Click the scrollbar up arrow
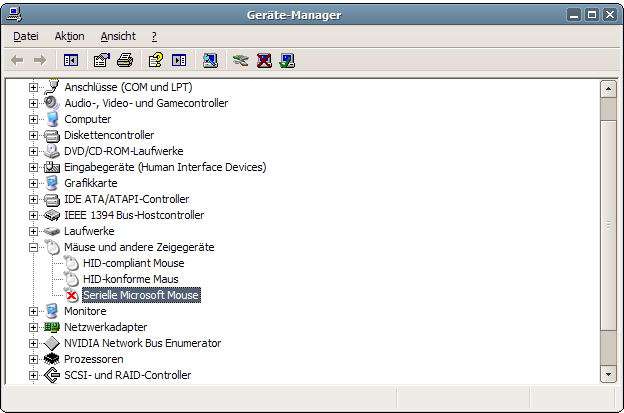Screen dimensions: 624x413 pyautogui.click(x=608, y=89)
